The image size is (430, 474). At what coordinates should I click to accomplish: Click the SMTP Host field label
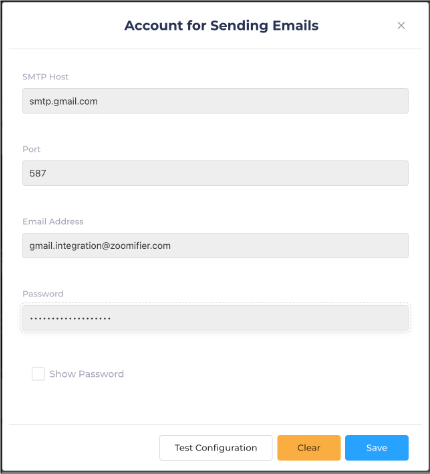[45, 77]
